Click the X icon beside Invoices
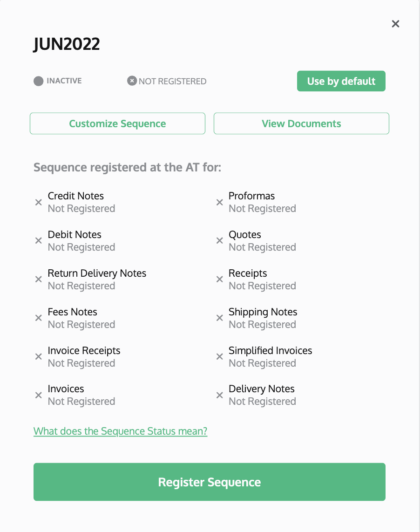 tap(39, 395)
